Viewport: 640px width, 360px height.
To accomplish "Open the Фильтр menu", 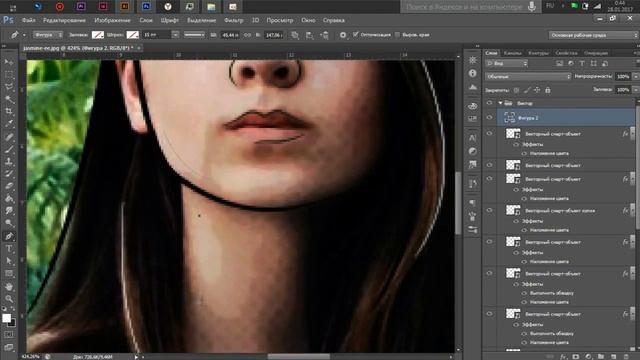I will [x=233, y=20].
